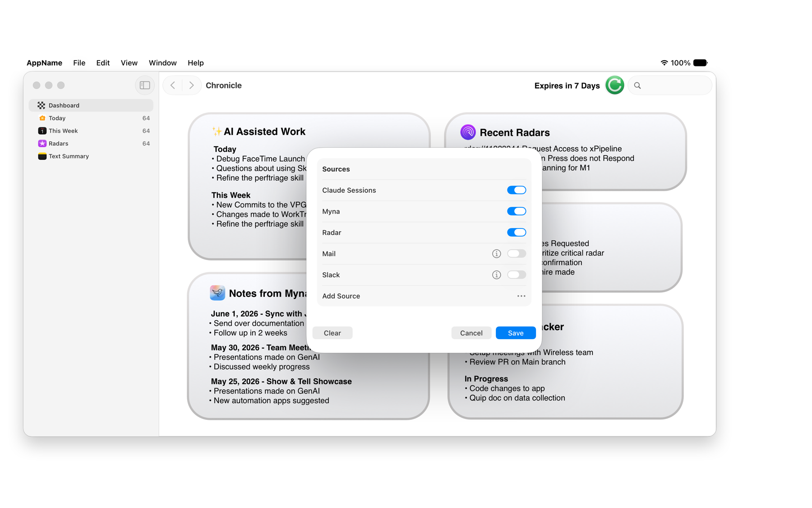Click the This Week calendar icon
The image size is (812, 508).
click(x=42, y=130)
